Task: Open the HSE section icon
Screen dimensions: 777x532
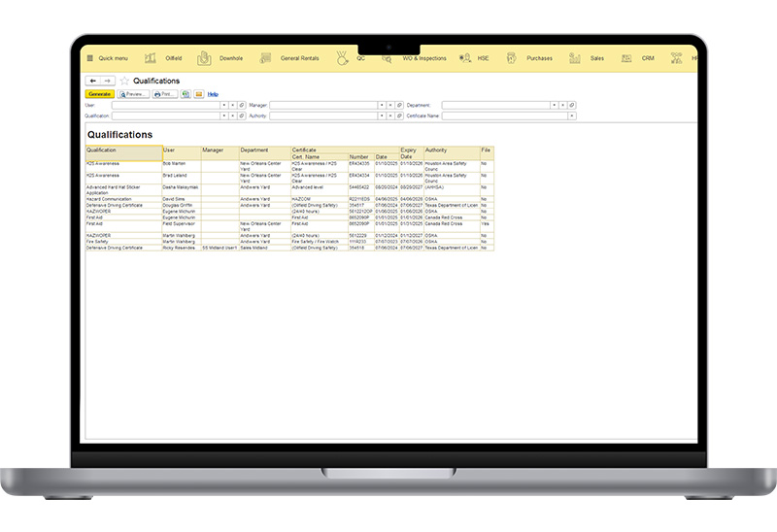Action: tap(464, 58)
